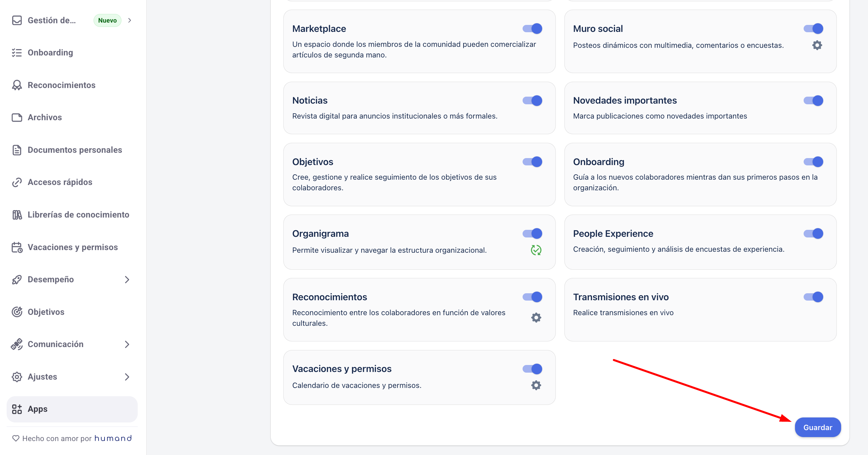Click the Accesos rápidos link icon

(17, 182)
